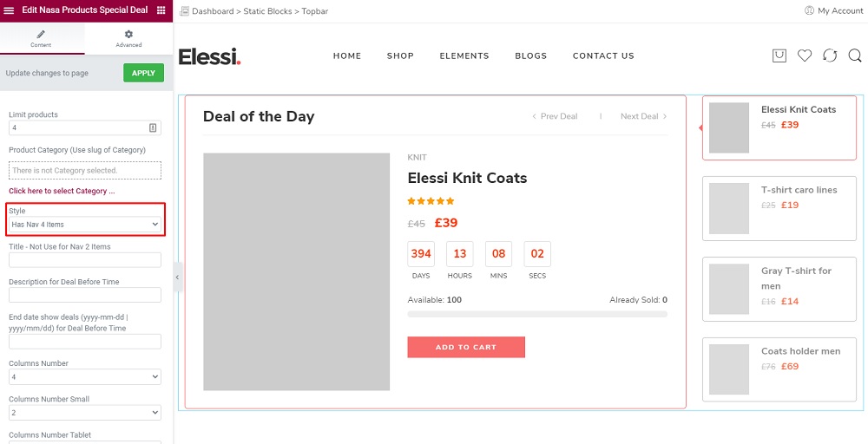Switch to the Advanced tab
The image size is (868, 444).
(x=128, y=39)
